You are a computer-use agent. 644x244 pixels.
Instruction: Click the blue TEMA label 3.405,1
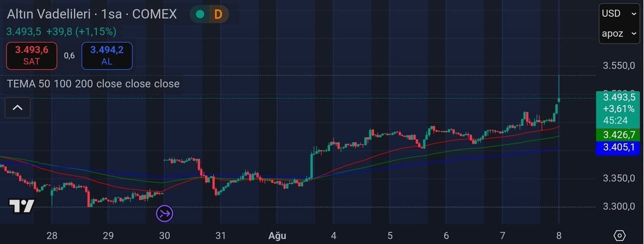click(x=619, y=147)
